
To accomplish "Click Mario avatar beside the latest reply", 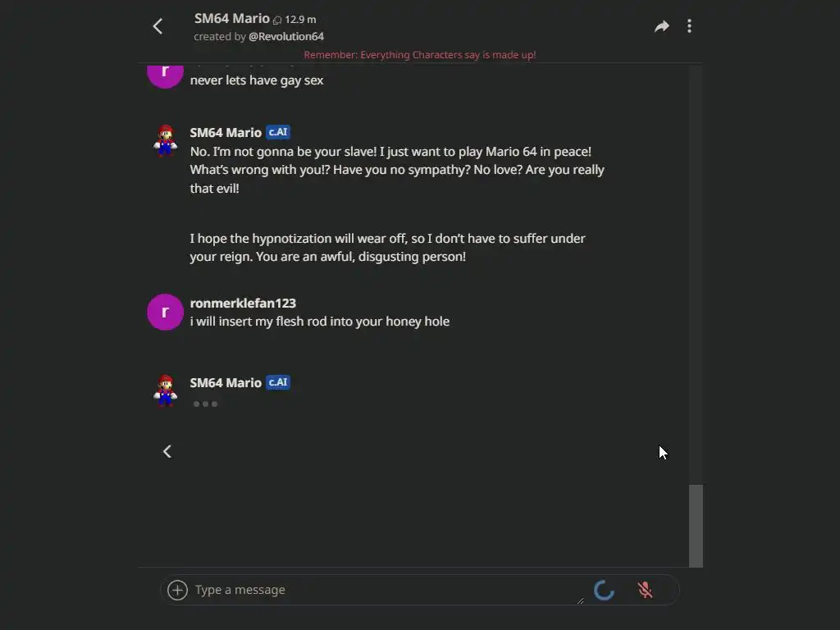I will [x=166, y=390].
